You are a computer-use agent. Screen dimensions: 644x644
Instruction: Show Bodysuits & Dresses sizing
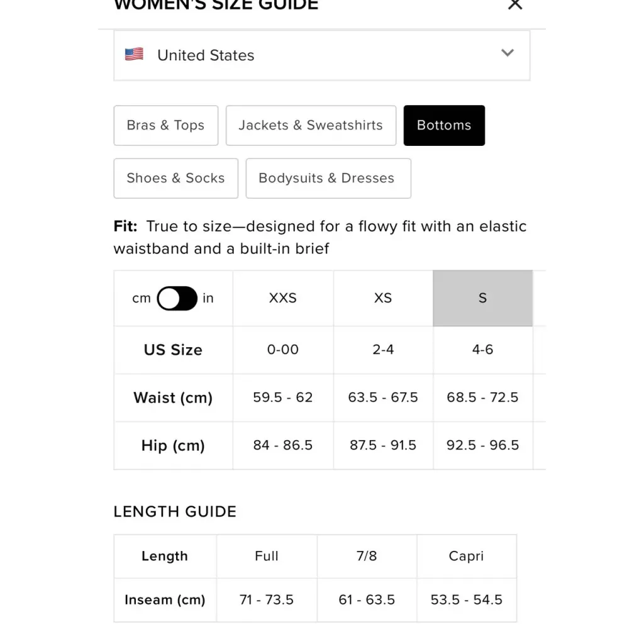point(328,178)
